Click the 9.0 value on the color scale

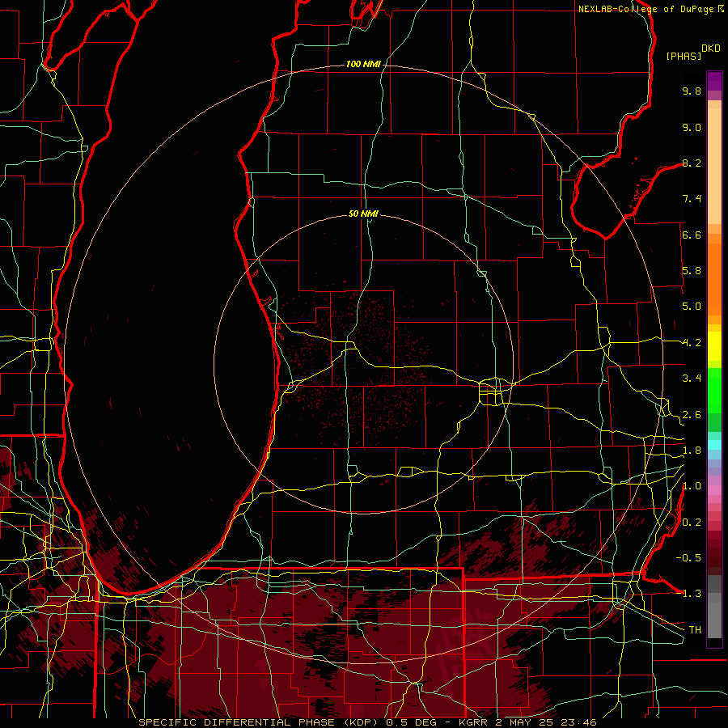[x=692, y=127]
